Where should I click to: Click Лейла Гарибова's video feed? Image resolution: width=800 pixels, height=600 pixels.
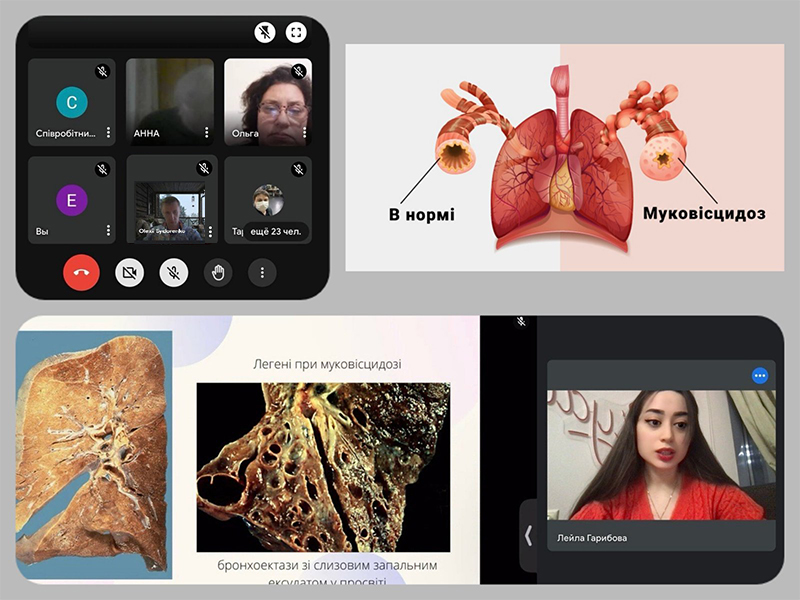point(660,455)
